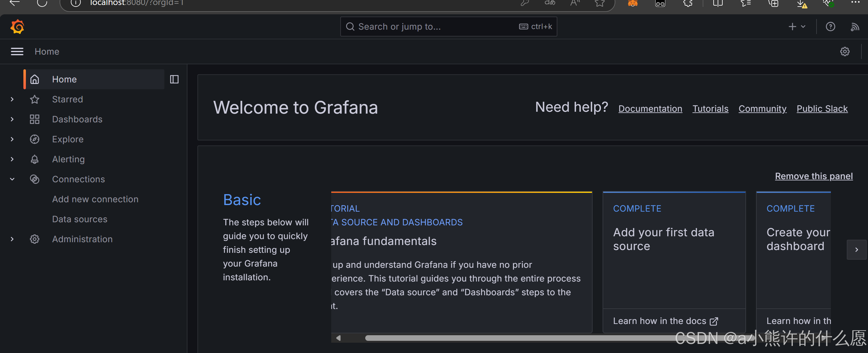
Task: Select Data sources submenu item
Action: click(80, 219)
